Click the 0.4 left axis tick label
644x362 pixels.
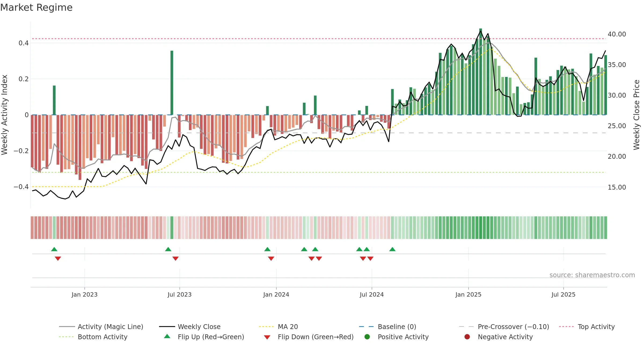[24, 43]
